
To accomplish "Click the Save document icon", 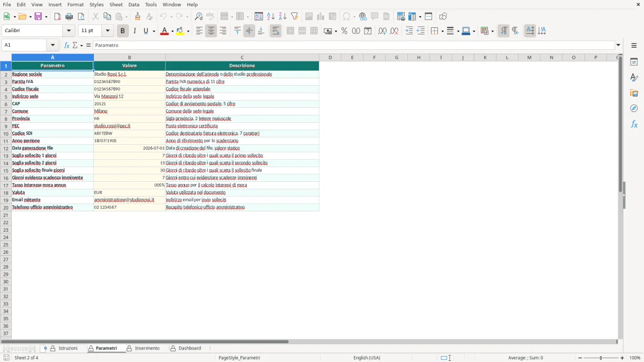I will (x=38, y=17).
